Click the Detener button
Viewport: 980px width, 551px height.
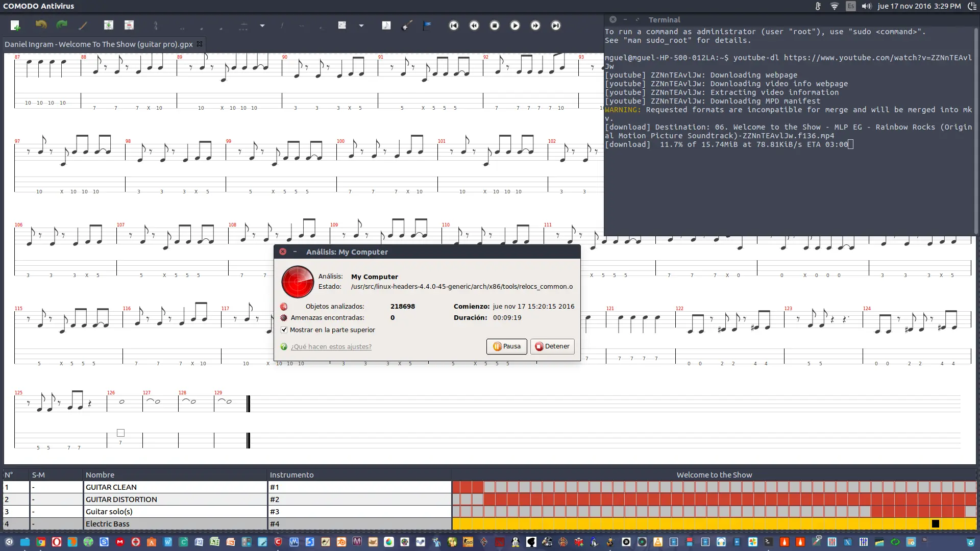[x=552, y=346]
